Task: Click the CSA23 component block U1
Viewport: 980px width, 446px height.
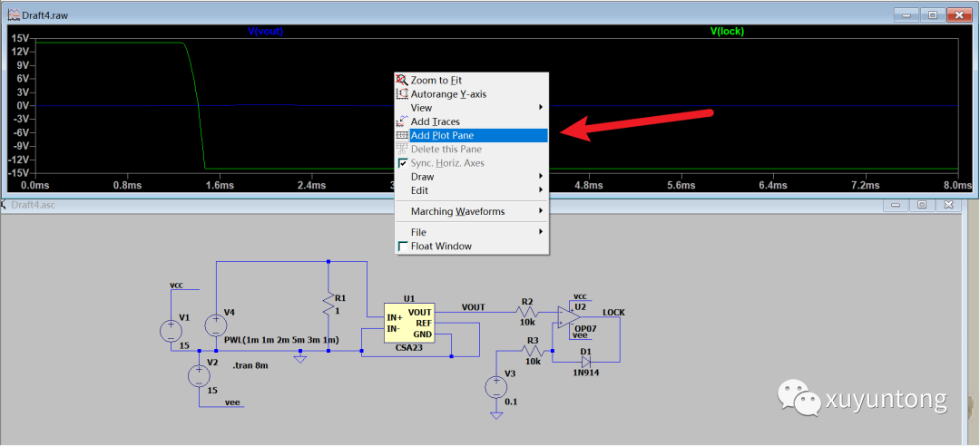Action: [x=409, y=322]
